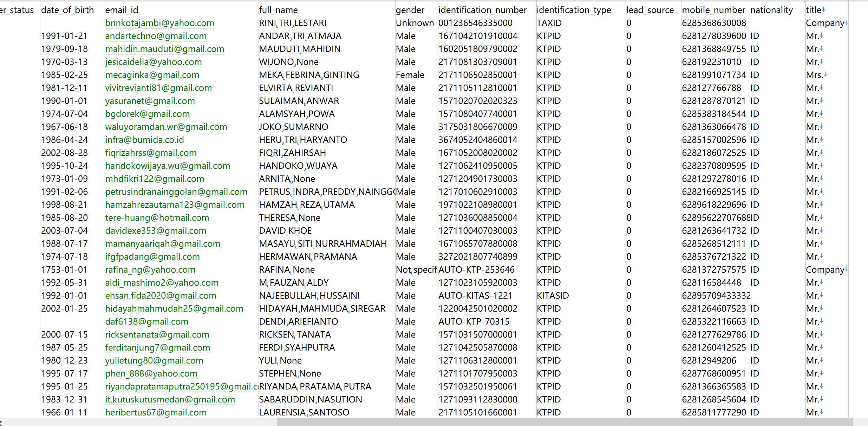Viewport: 868px width, 426px height.
Task: Click the Female gender cell
Action: (410, 75)
